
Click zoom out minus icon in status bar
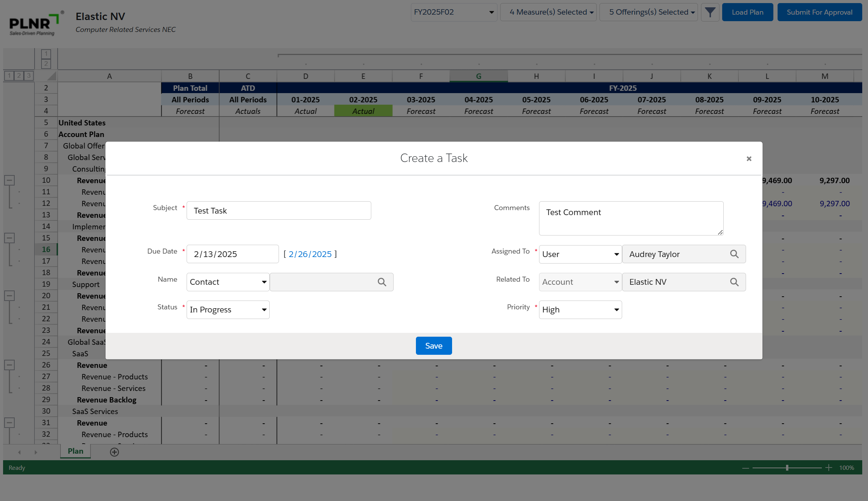pyautogui.click(x=746, y=468)
